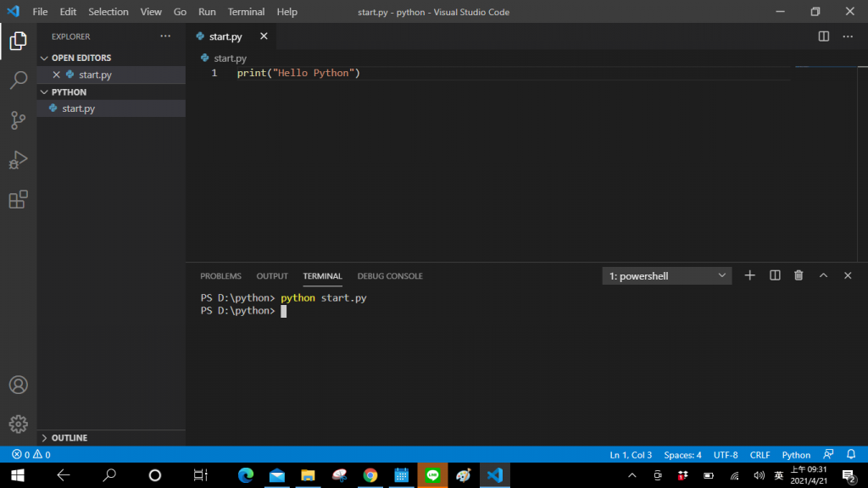Image resolution: width=868 pixels, height=488 pixels.
Task: Click the feedback icon in status bar
Action: pyautogui.click(x=829, y=454)
